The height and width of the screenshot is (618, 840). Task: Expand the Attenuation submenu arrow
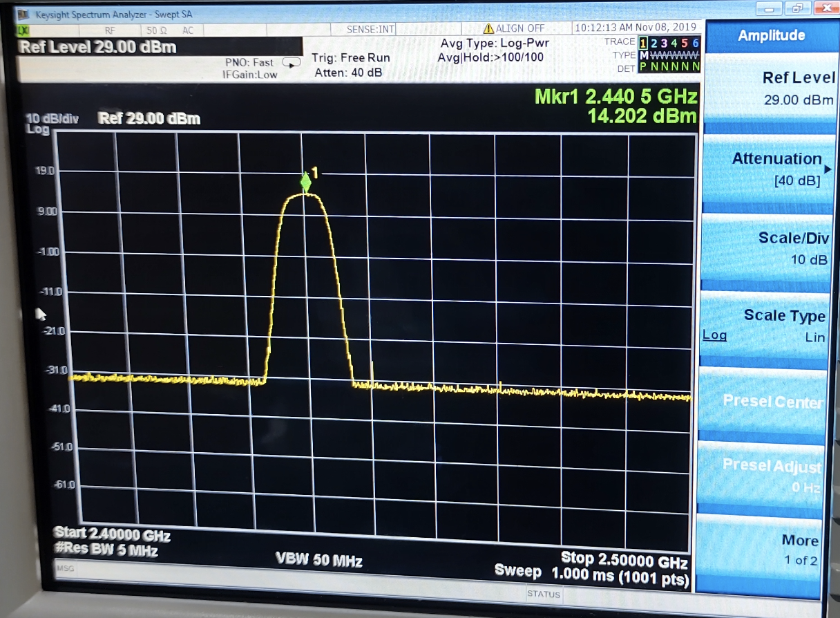pyautogui.click(x=828, y=169)
